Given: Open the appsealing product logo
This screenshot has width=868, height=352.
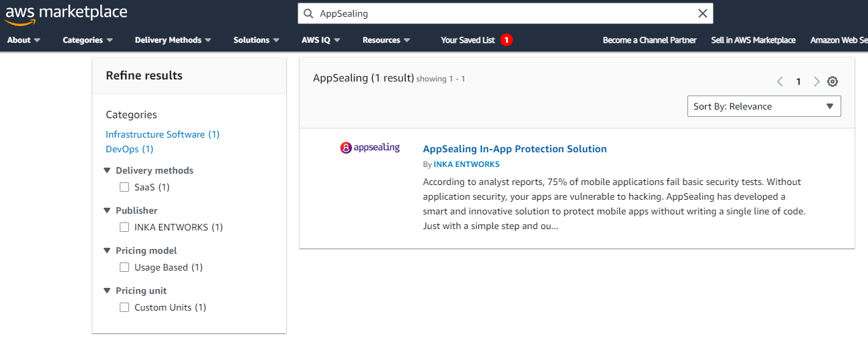Looking at the screenshot, I should coord(370,148).
